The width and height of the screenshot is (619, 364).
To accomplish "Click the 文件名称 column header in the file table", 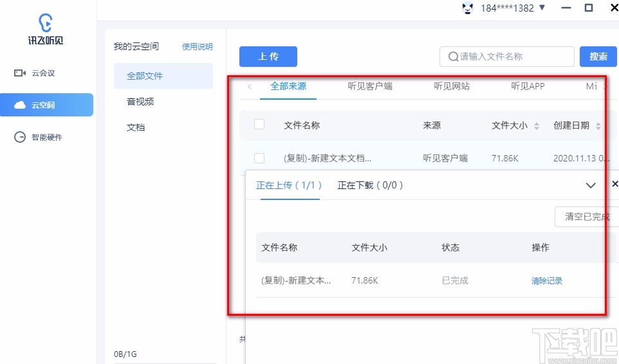I will coord(302,125).
